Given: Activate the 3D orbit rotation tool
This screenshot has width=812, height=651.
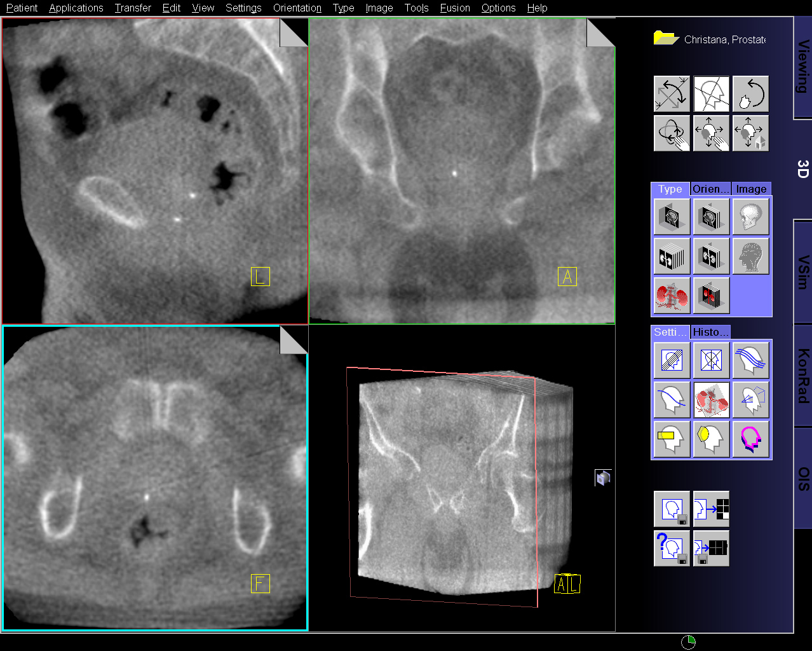Looking at the screenshot, I should tap(672, 134).
